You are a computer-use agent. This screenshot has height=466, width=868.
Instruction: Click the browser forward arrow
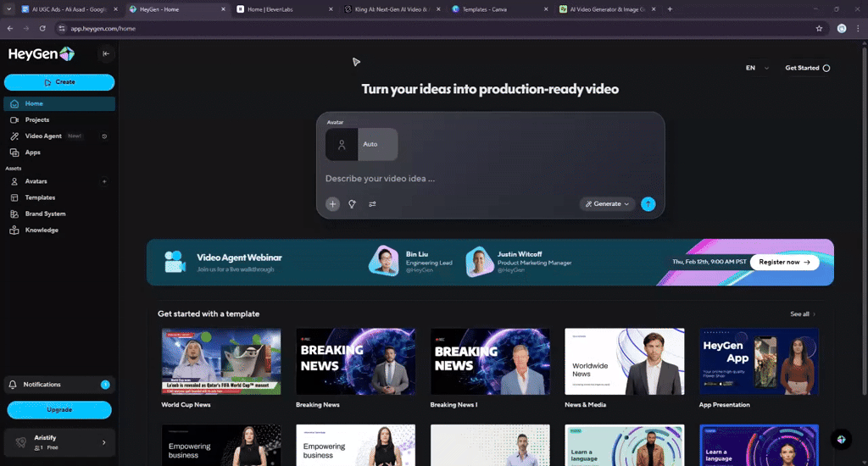(26, 28)
